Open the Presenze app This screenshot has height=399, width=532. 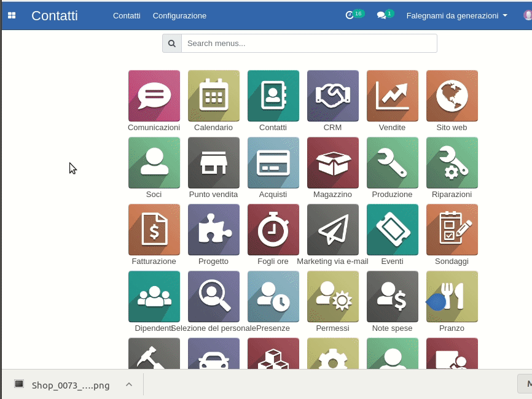273,296
